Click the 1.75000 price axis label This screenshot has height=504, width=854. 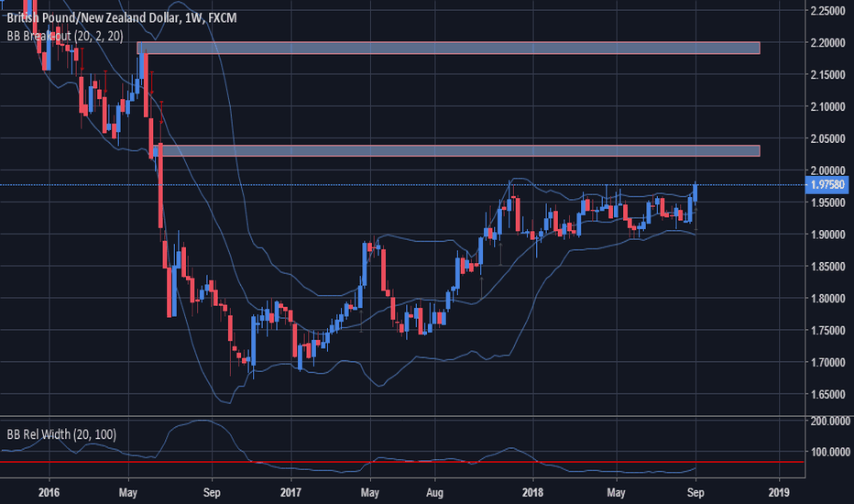click(x=827, y=331)
